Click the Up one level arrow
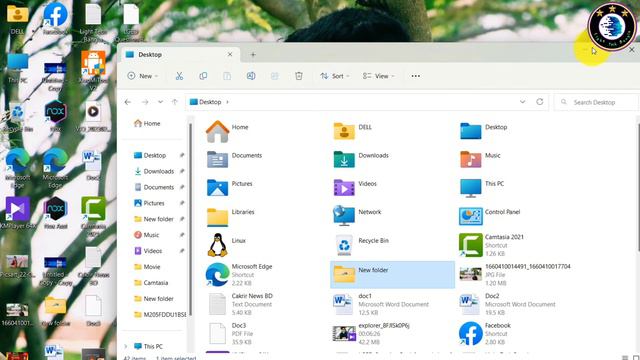 click(175, 102)
